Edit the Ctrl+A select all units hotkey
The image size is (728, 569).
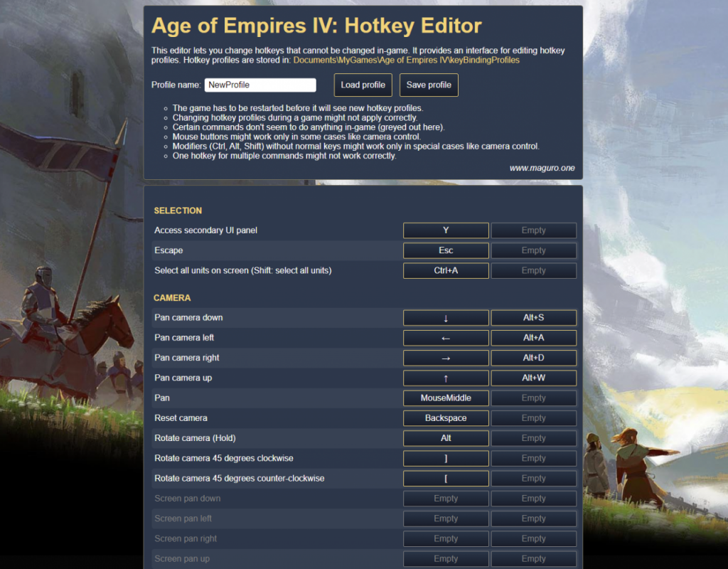point(446,270)
